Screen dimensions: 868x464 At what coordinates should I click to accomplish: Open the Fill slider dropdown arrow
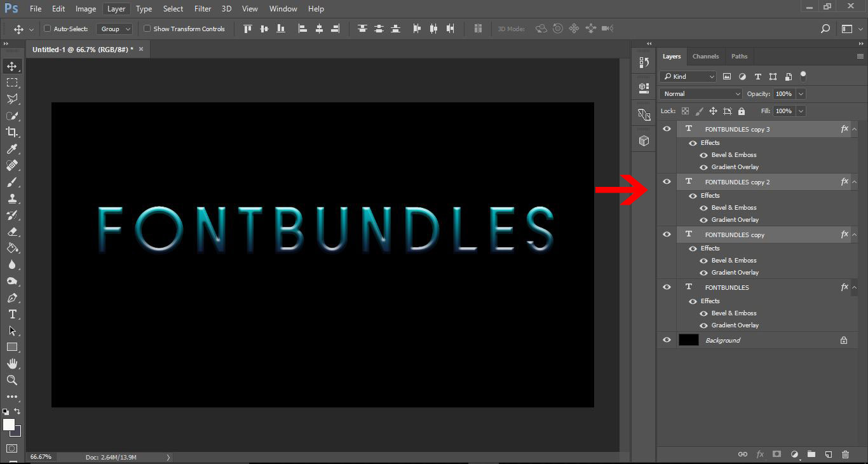point(801,111)
